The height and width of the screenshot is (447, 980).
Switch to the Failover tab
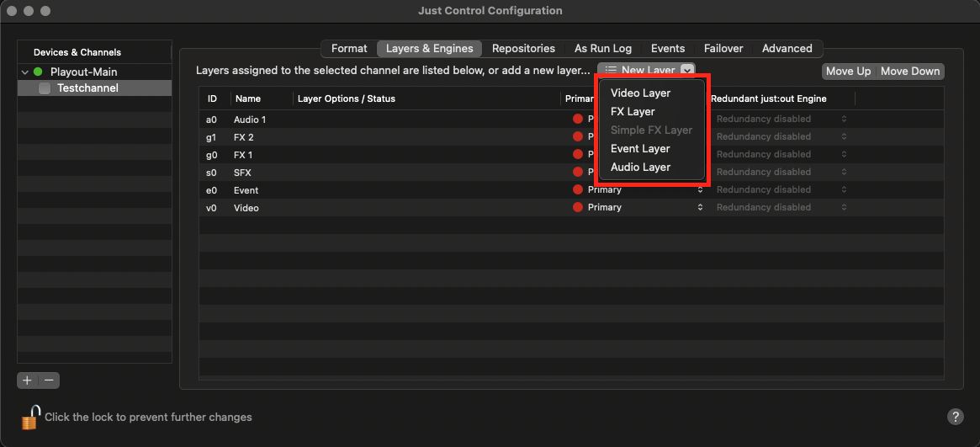(x=723, y=48)
